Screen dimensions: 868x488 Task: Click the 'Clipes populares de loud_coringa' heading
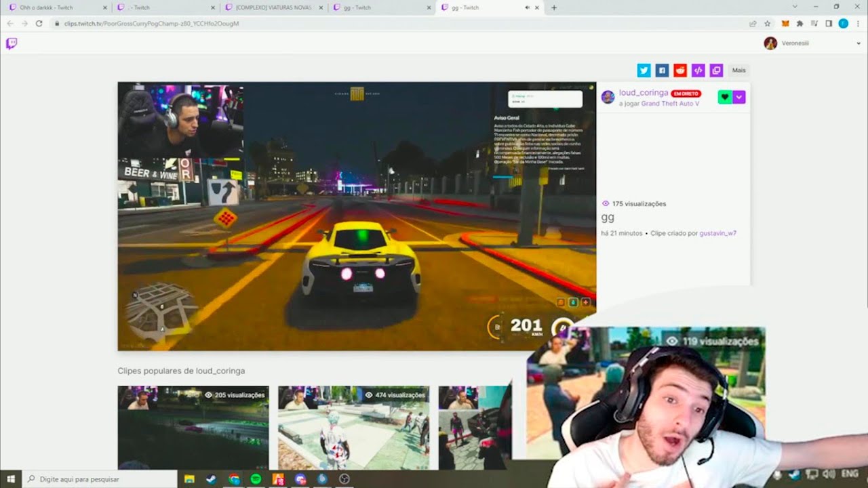coord(181,371)
